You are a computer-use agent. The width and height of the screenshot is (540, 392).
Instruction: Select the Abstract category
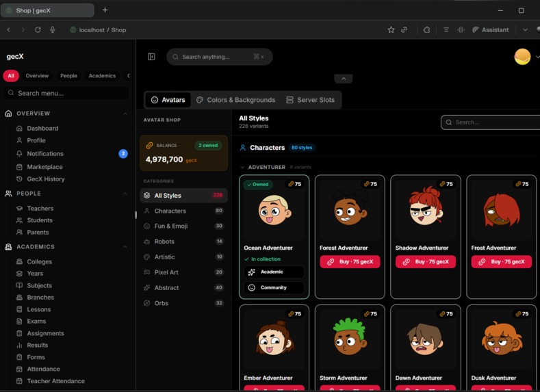183,288
